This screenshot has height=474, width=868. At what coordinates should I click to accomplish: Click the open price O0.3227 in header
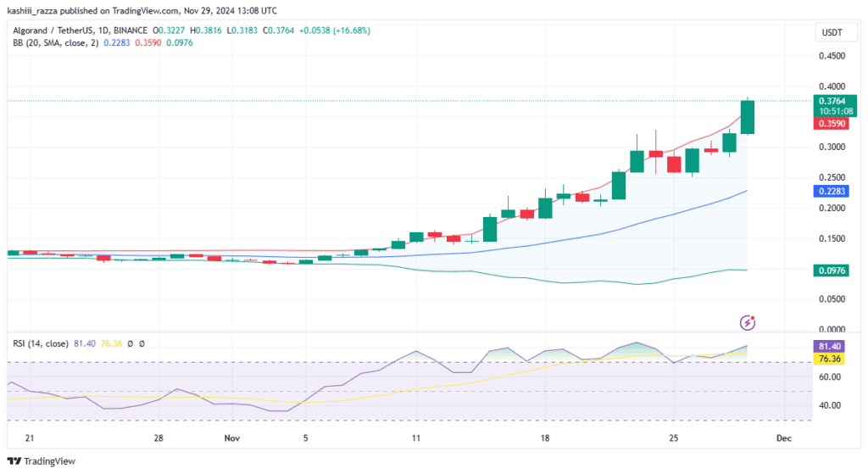pos(169,31)
